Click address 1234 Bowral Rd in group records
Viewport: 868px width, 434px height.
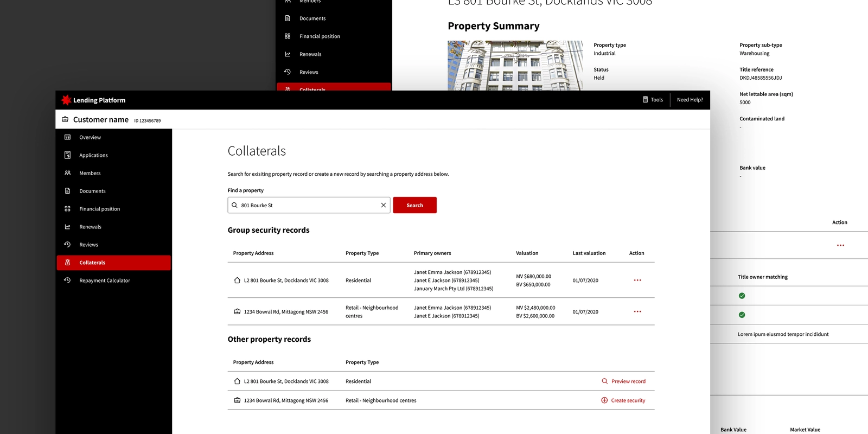[x=286, y=312]
